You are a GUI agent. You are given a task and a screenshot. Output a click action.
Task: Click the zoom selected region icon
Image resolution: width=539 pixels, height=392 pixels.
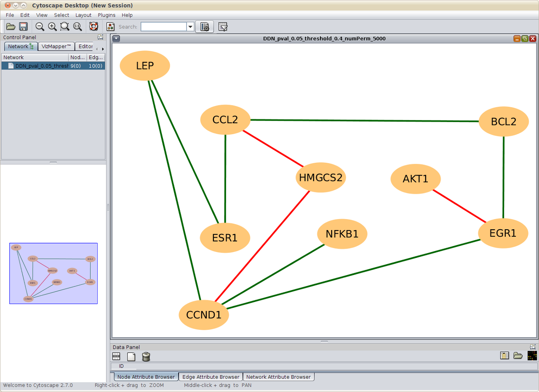pos(65,26)
